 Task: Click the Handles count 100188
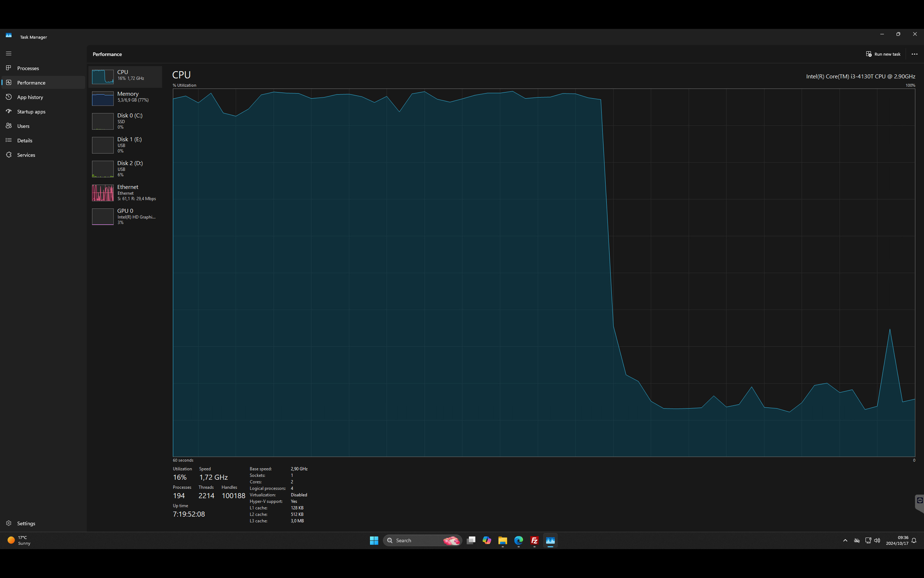pos(233,496)
